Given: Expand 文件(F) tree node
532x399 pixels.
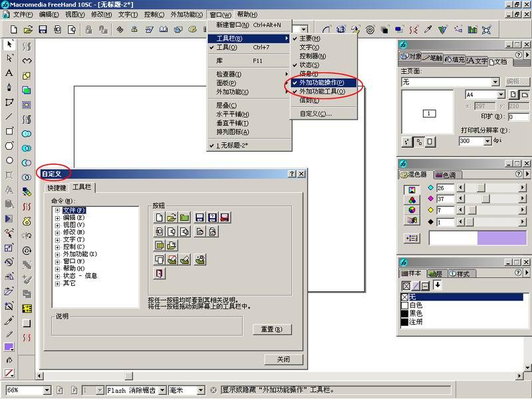Looking at the screenshot, I should point(57,210).
